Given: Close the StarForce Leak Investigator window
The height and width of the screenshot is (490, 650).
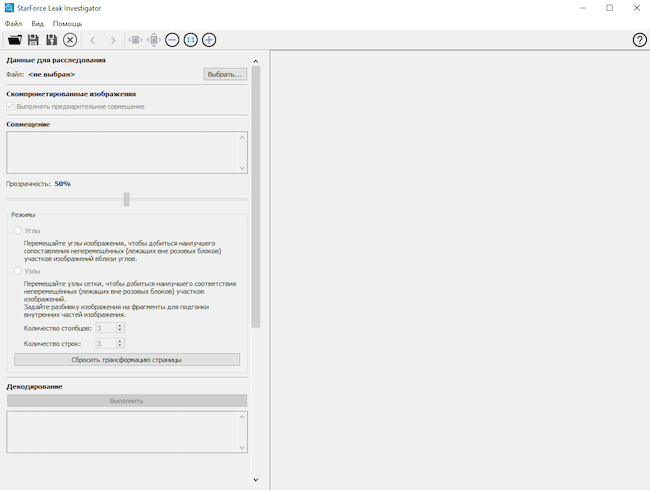Looking at the screenshot, I should 637,8.
